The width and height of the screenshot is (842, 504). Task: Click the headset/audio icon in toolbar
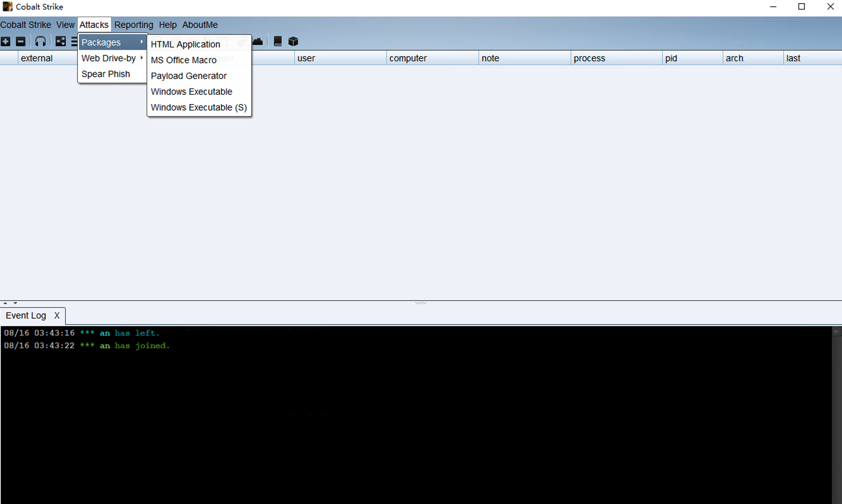(x=40, y=41)
